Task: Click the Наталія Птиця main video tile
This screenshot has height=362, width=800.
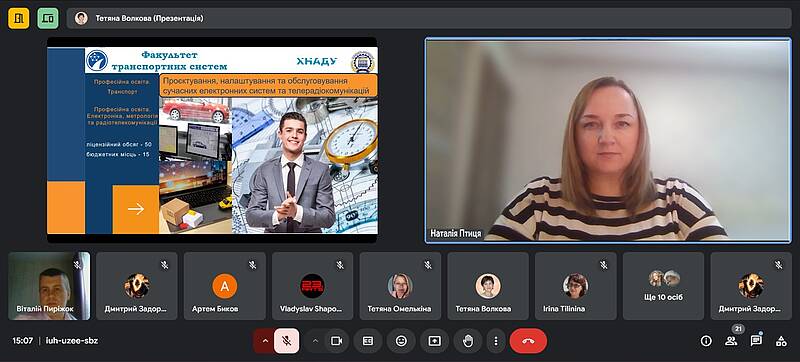Action: tap(608, 140)
